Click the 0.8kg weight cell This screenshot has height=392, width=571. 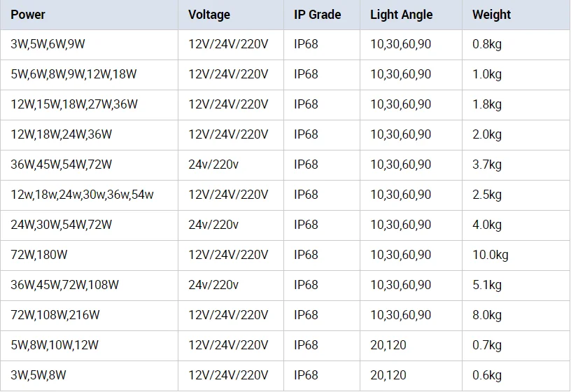[487, 44]
